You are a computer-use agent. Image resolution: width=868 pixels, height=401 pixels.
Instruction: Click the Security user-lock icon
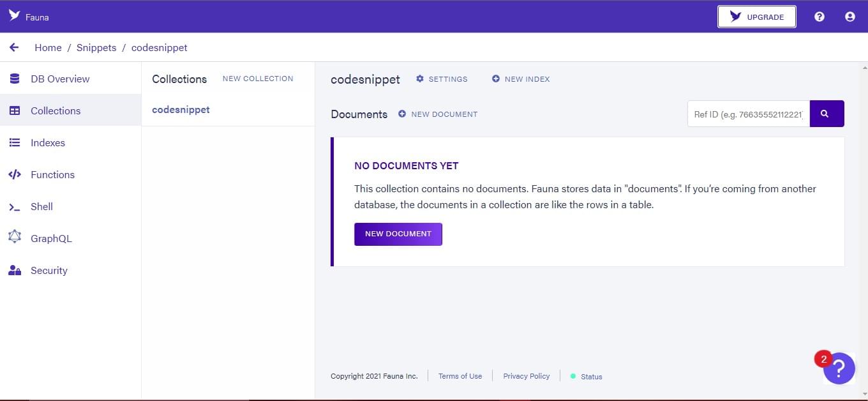click(15, 270)
